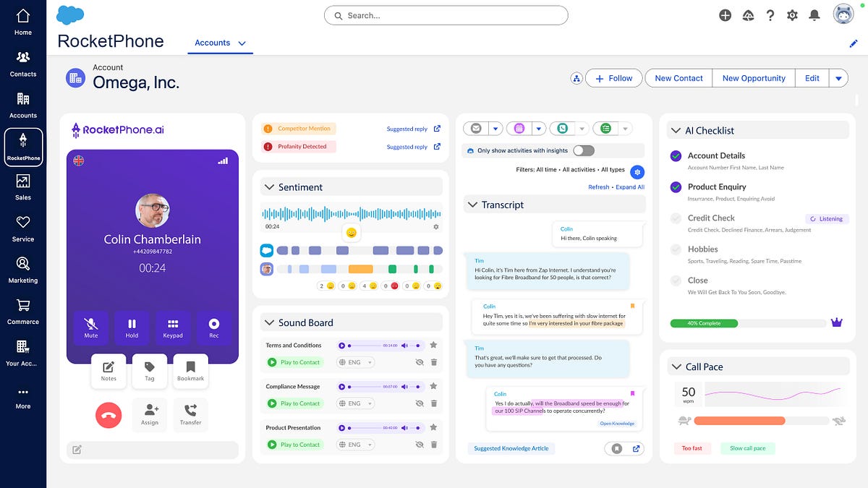Open Commerce in the sidebar

23,312
